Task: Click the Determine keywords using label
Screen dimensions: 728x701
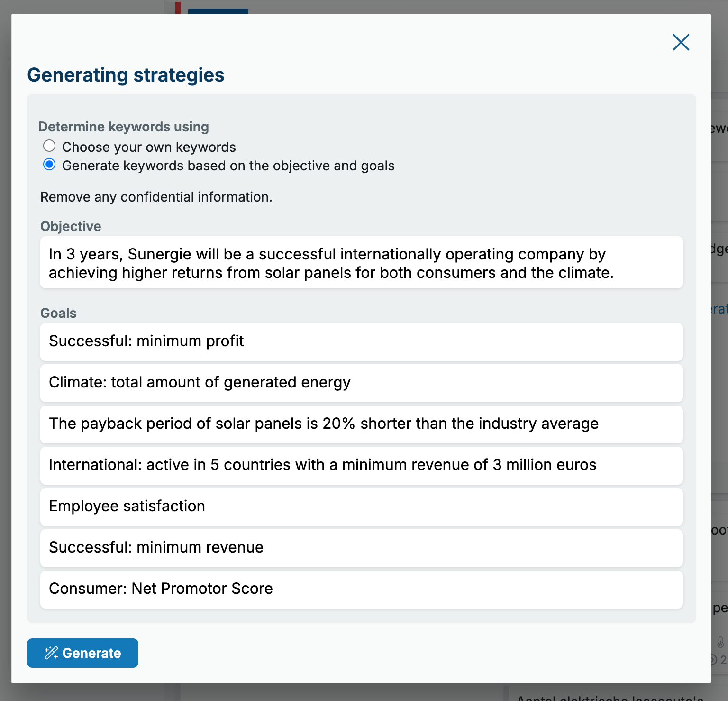Action: tap(124, 127)
